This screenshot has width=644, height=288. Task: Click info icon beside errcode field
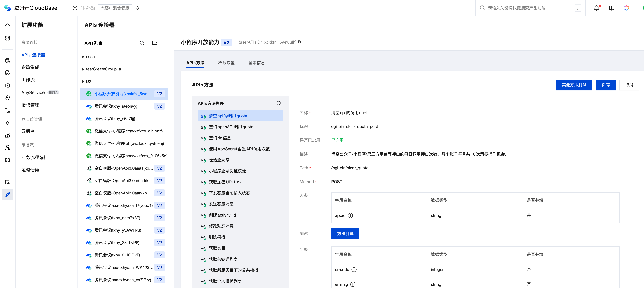tap(354, 269)
